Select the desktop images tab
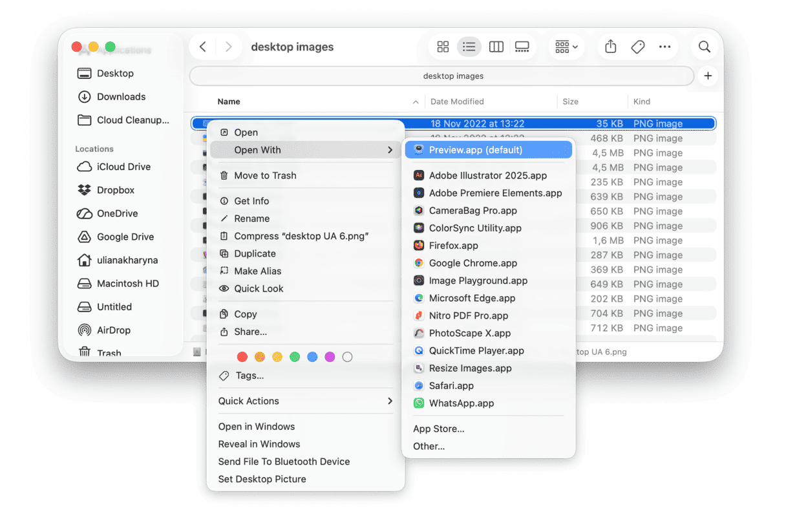Screen dimensions: 786x532 [x=442, y=76]
